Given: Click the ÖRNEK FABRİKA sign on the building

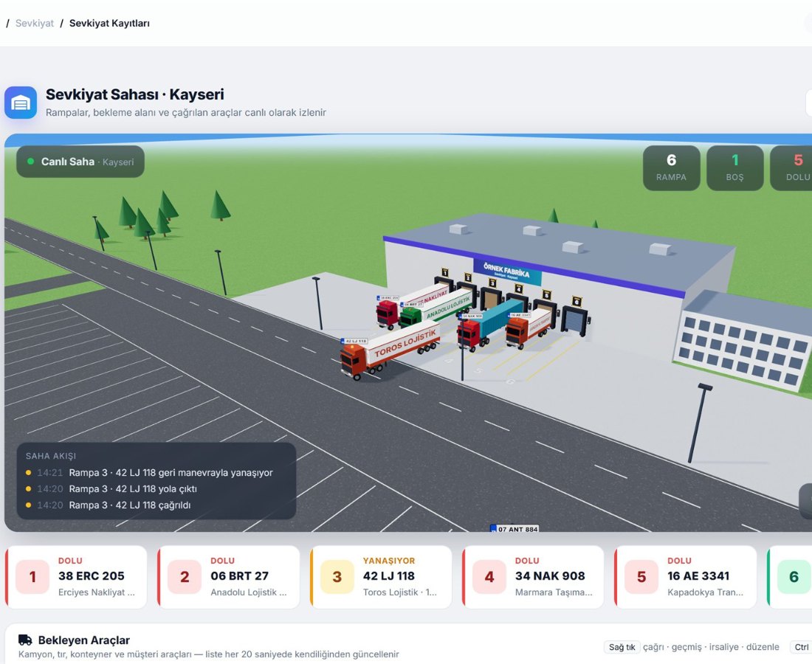Looking at the screenshot, I should tap(508, 272).
